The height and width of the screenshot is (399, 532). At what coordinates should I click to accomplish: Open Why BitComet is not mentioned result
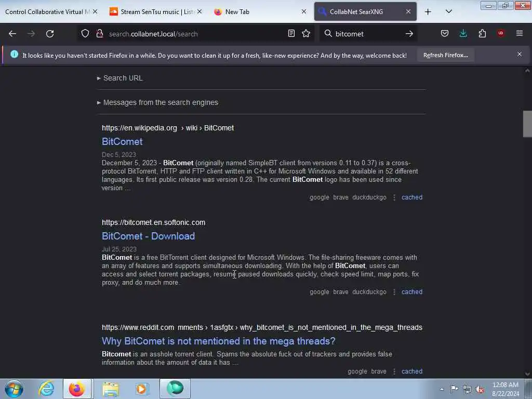[219, 341]
